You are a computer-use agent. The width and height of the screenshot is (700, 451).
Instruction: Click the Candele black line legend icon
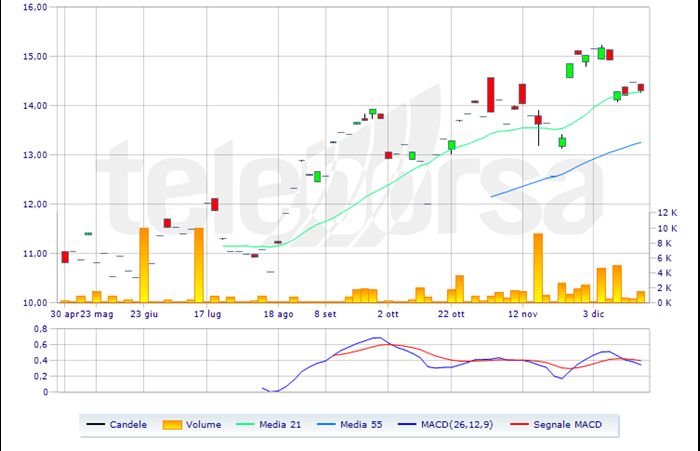pos(99,424)
